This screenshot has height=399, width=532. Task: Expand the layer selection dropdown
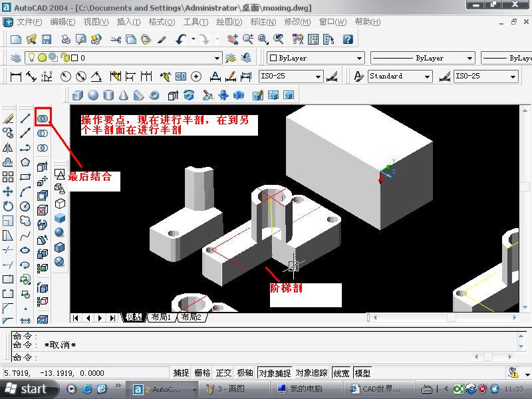pyautogui.click(x=216, y=59)
